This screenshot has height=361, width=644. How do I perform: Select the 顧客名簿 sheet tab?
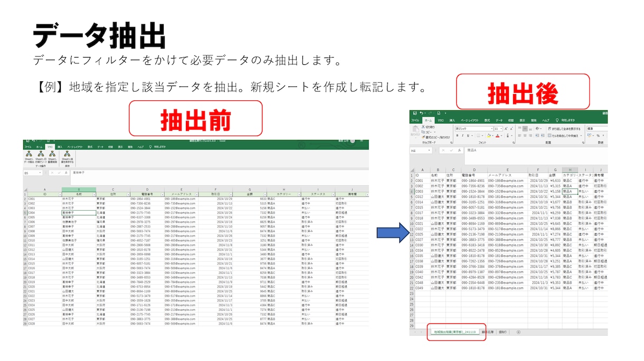coord(488,332)
